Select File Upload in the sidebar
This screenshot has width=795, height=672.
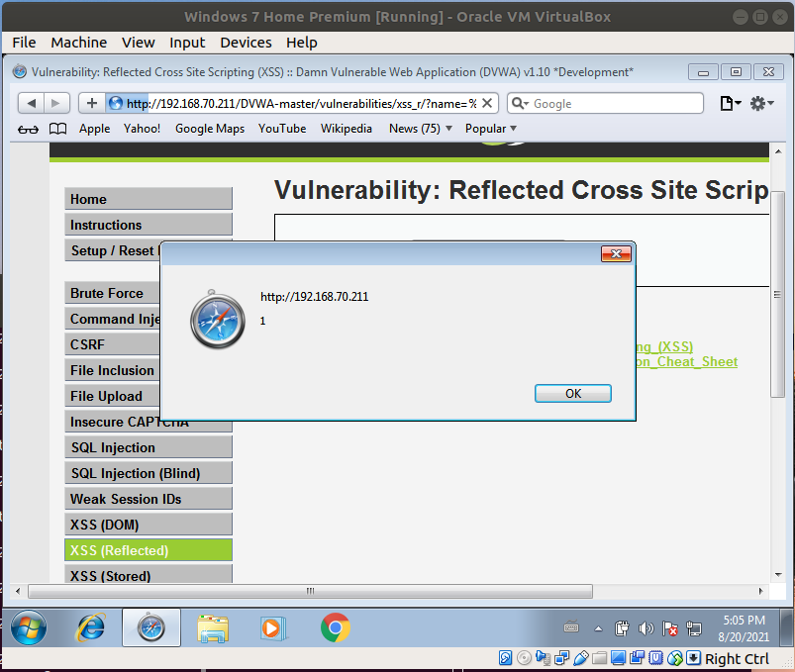click(x=113, y=396)
